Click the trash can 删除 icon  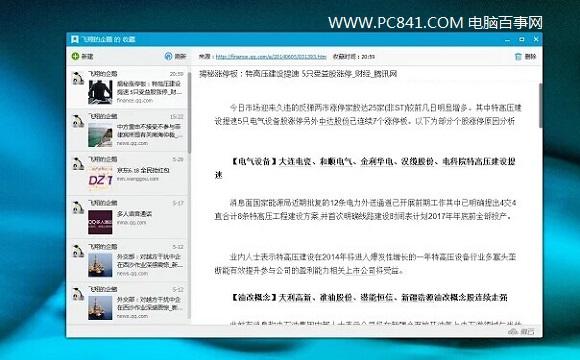[518, 57]
